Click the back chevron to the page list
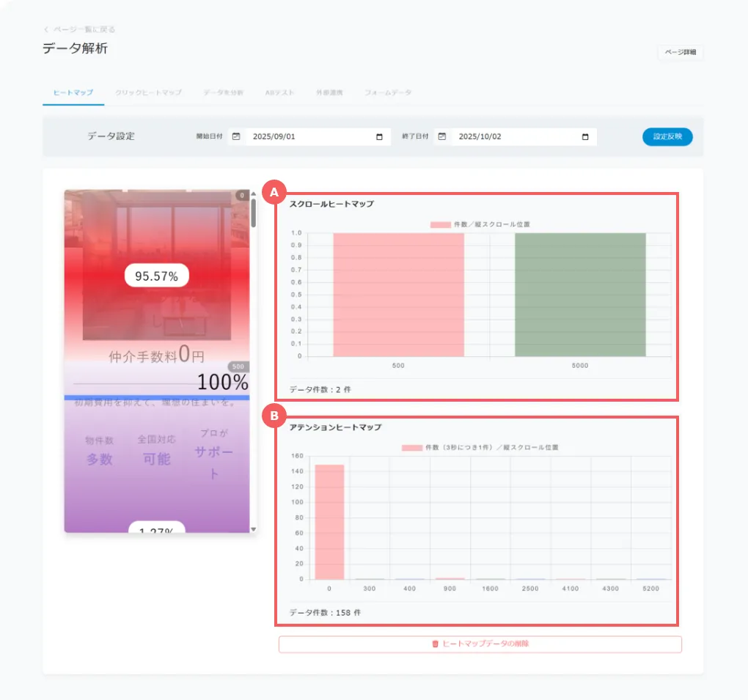 46,29
